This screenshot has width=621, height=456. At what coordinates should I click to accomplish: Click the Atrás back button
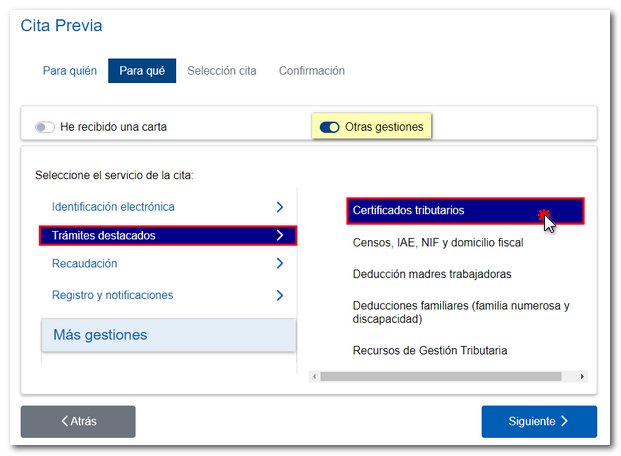pos(78,421)
